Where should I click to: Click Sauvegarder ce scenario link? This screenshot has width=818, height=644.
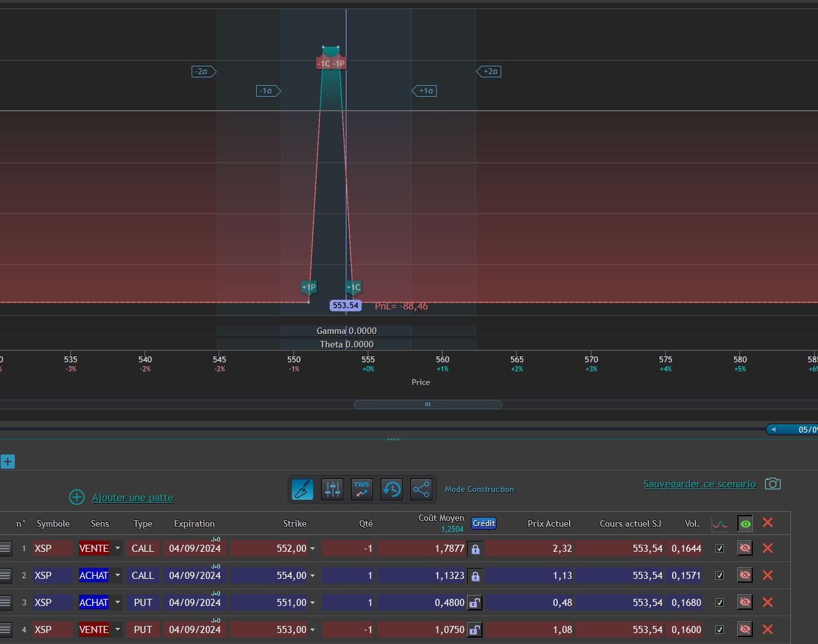pyautogui.click(x=699, y=484)
